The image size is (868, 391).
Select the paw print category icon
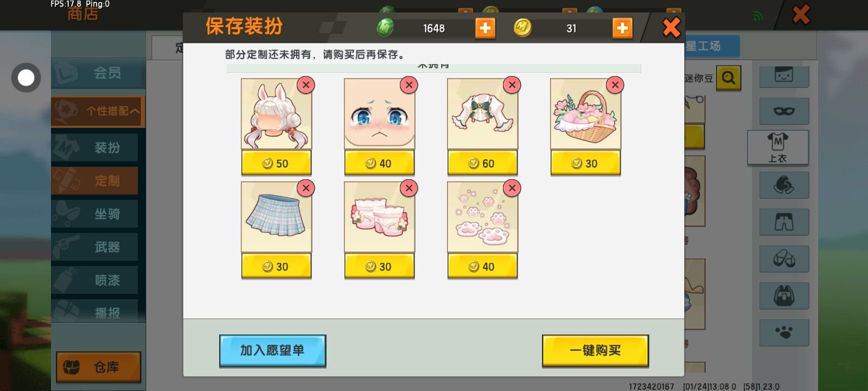click(784, 332)
